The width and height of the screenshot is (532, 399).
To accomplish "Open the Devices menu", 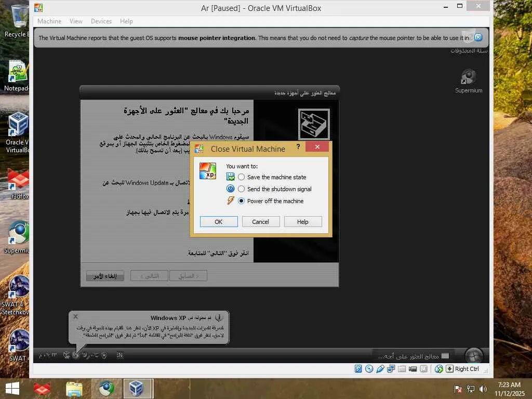I will click(101, 21).
